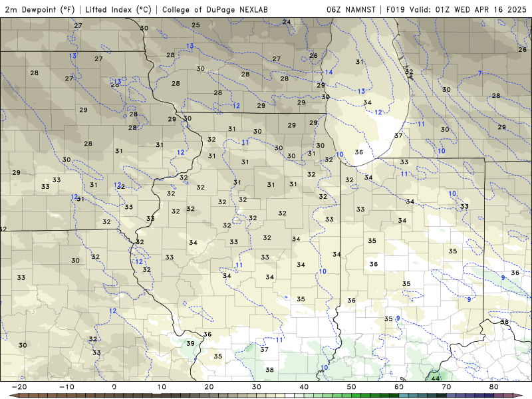Click the 38 dewpoint value on the map
This screenshot has height=399, width=532.
(270, 370)
